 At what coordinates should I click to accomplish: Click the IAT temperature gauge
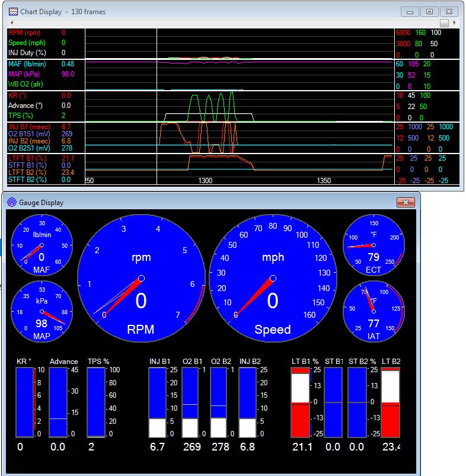(374, 311)
